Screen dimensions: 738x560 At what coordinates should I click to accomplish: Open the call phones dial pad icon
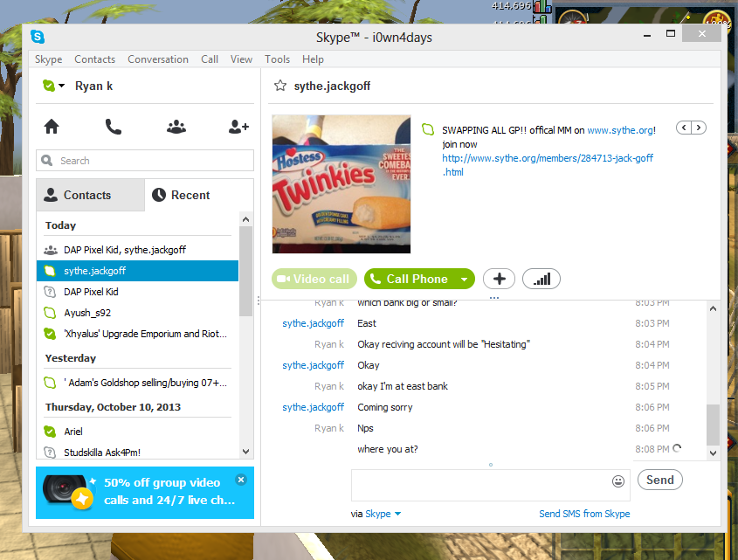click(113, 126)
